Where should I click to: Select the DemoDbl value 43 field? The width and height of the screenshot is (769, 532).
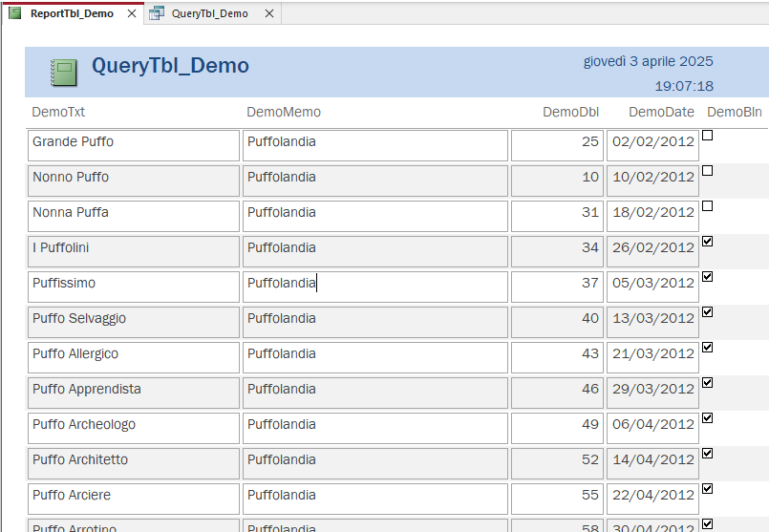coord(557,354)
